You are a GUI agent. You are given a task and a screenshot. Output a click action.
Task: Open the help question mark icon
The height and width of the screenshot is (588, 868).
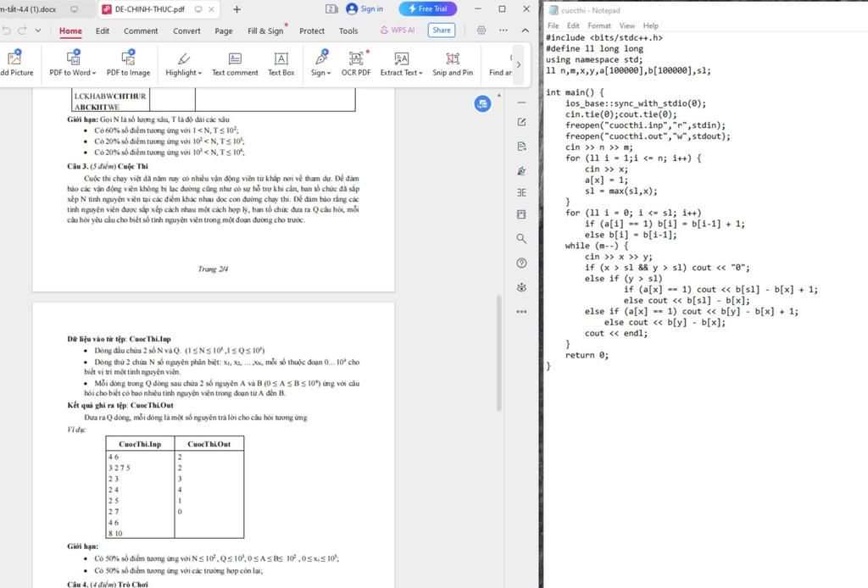point(521,263)
